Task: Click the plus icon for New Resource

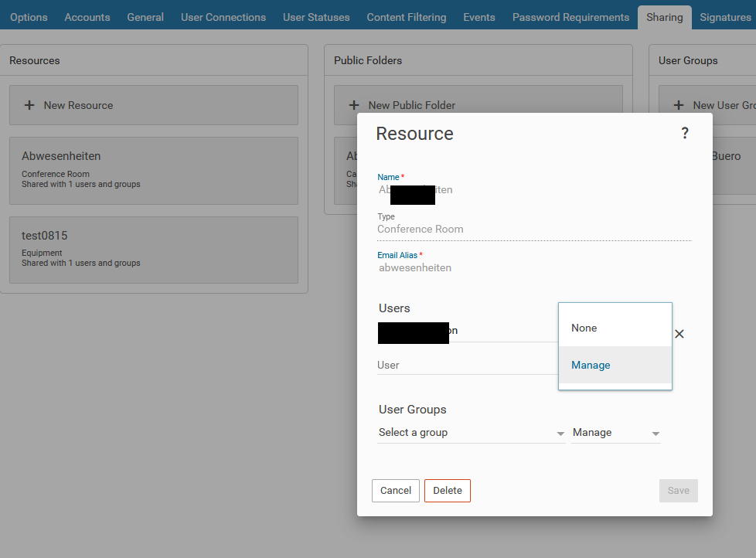Action: click(x=29, y=105)
